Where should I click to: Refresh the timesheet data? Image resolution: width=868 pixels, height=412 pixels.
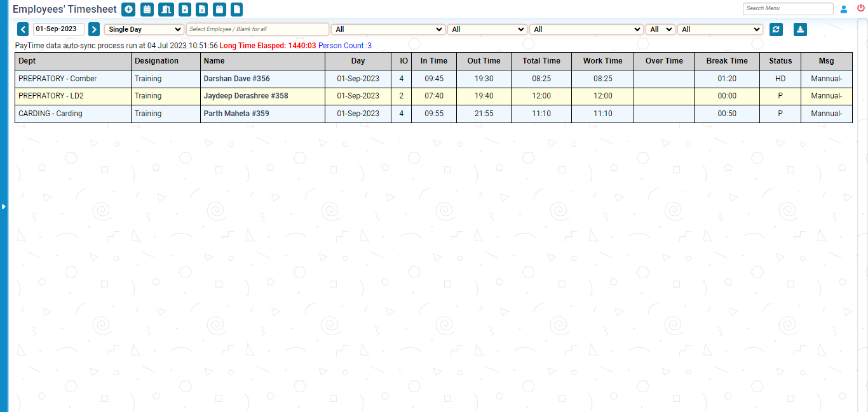tap(775, 29)
